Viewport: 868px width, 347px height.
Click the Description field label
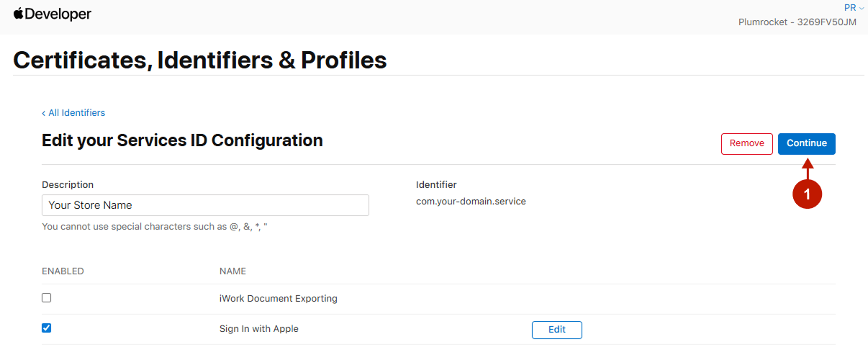click(x=68, y=185)
